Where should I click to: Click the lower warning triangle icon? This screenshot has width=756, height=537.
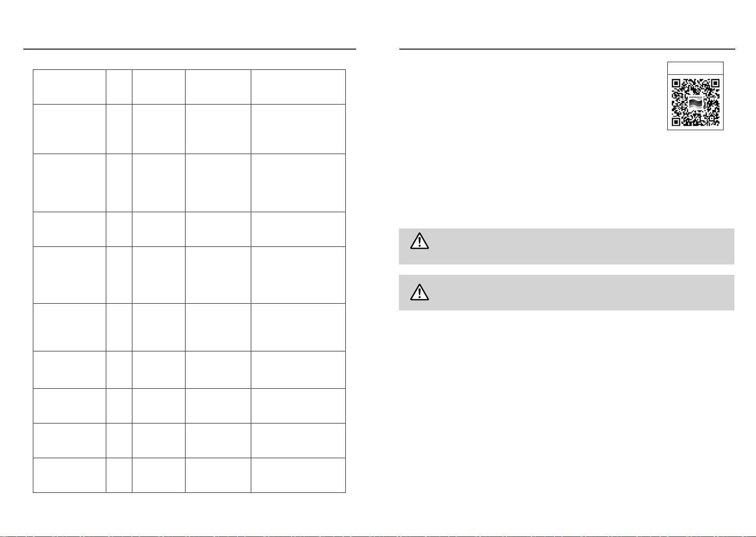click(420, 292)
